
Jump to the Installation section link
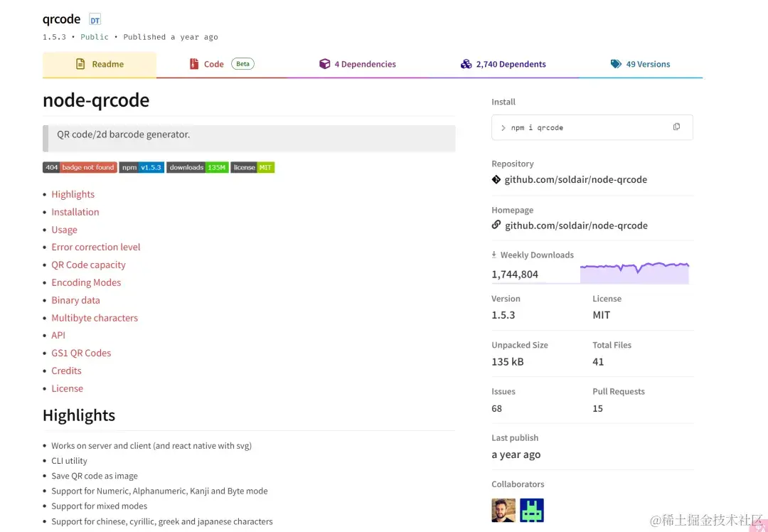click(x=75, y=212)
